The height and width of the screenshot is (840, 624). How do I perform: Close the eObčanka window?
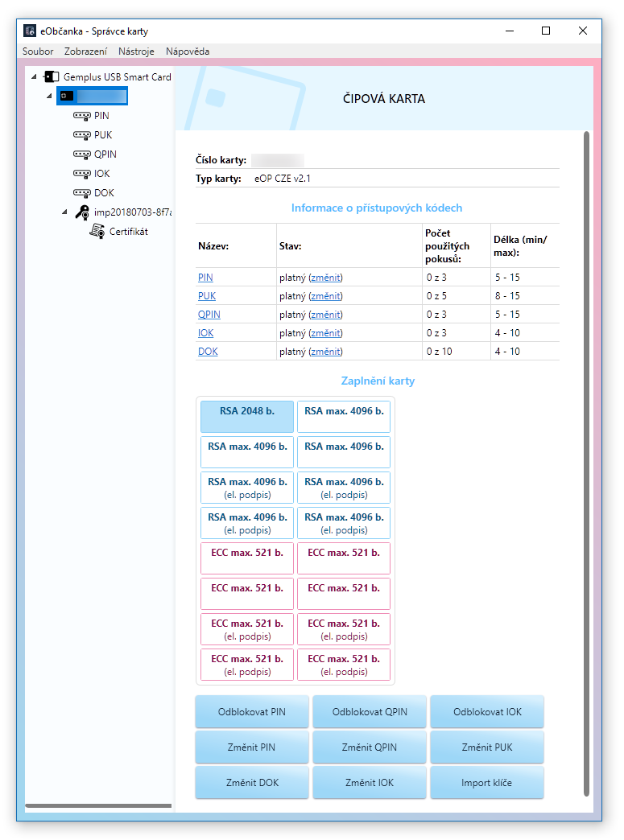[583, 31]
